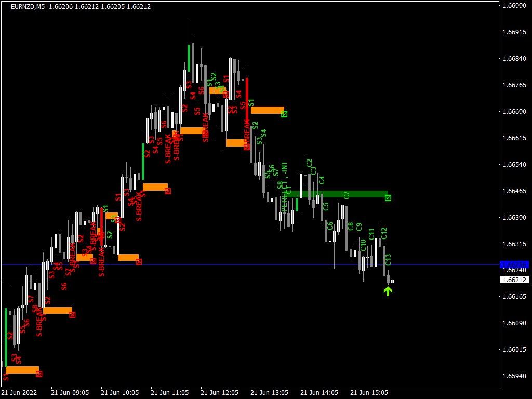Click green checkmark box ending dark green bar
Image resolution: width=532 pixels, height=399 pixels.
(388, 197)
